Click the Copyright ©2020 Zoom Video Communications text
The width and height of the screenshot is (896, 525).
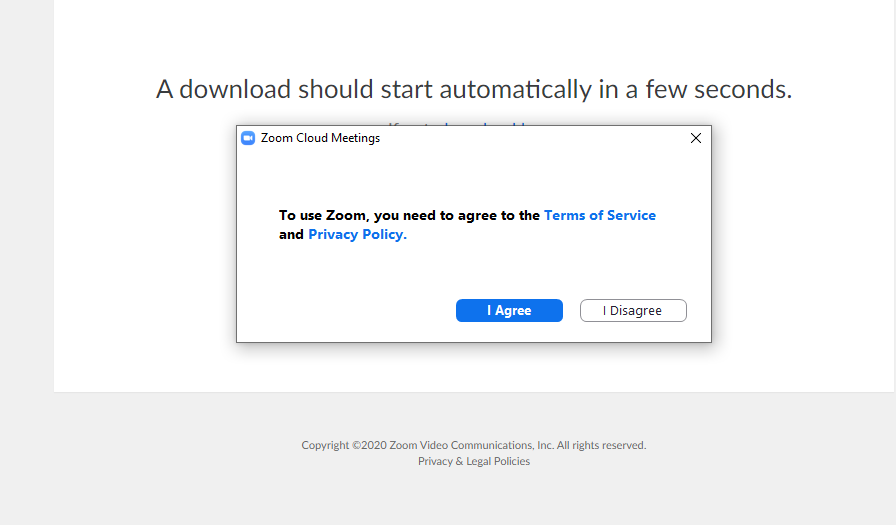coord(427,445)
